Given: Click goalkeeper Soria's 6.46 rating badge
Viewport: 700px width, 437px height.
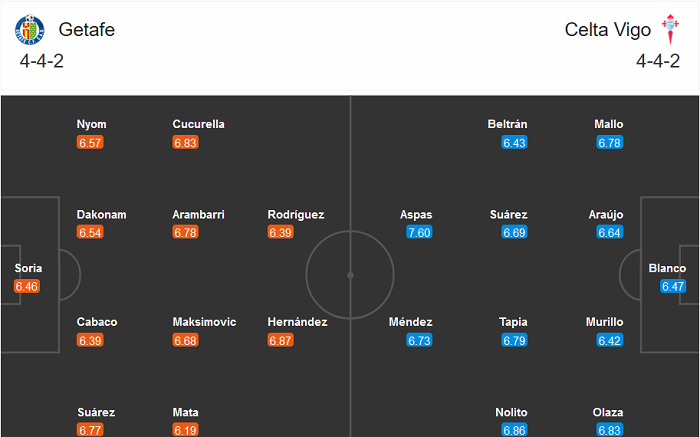Looking at the screenshot, I should point(26,287).
